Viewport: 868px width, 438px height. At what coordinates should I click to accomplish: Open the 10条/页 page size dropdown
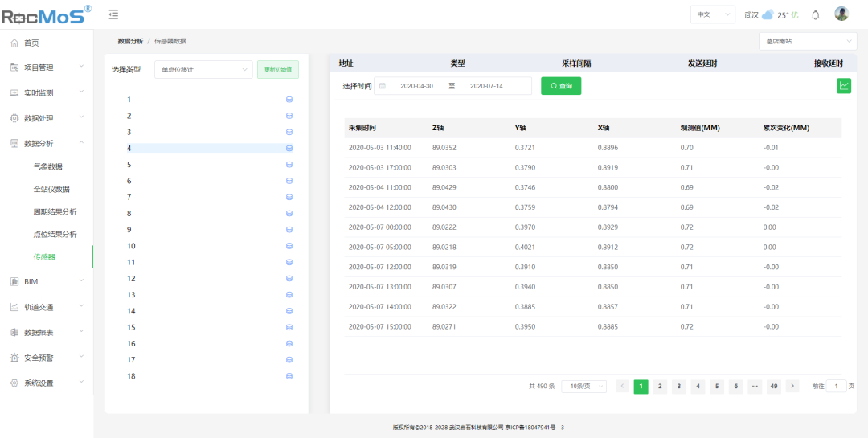pos(583,387)
